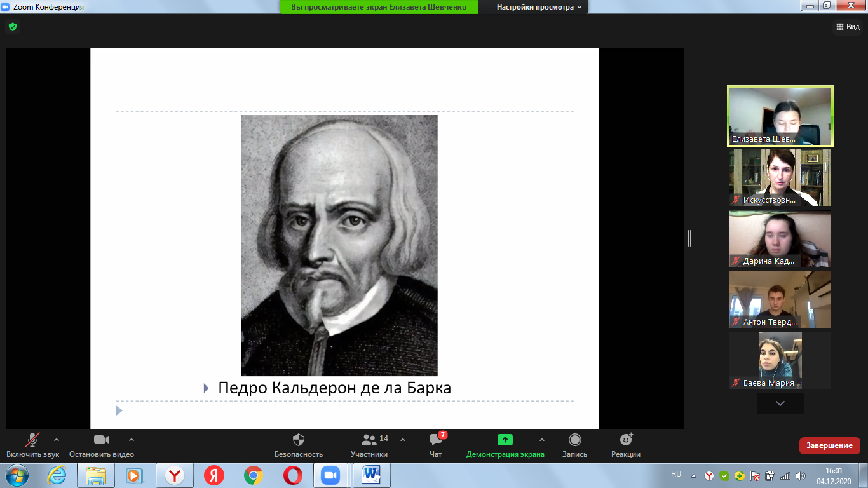Image resolution: width=868 pixels, height=488 pixels.
Task: Show more participants with down chevron
Action: point(780,403)
